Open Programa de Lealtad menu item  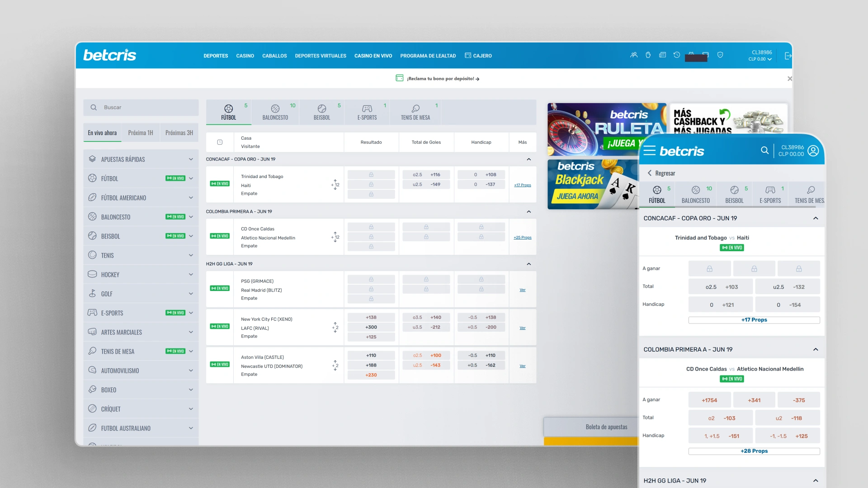[428, 56]
